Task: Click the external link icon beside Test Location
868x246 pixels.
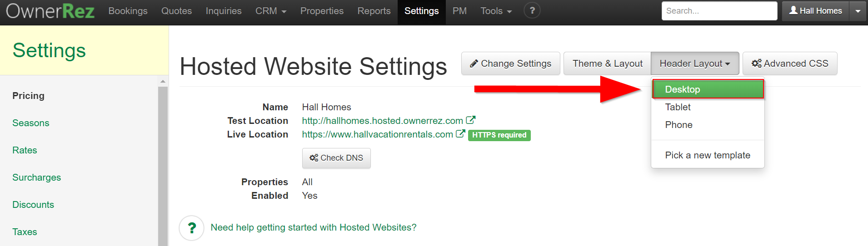Action: click(x=471, y=120)
